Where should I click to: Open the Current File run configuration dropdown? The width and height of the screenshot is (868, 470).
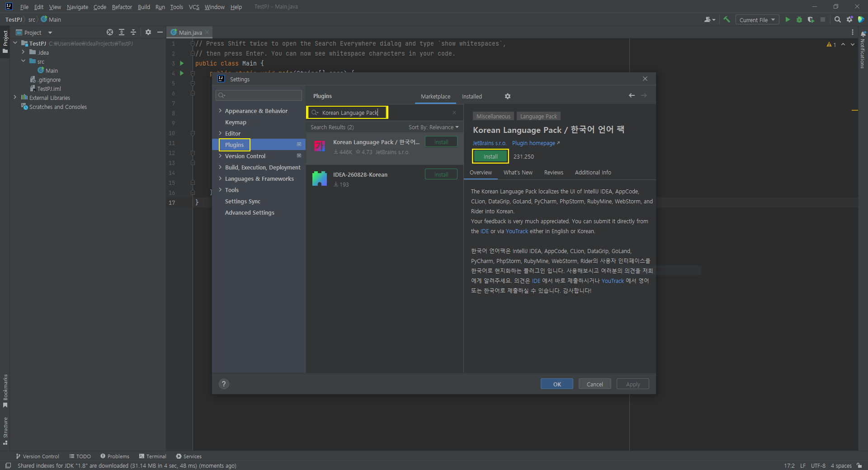(757, 20)
